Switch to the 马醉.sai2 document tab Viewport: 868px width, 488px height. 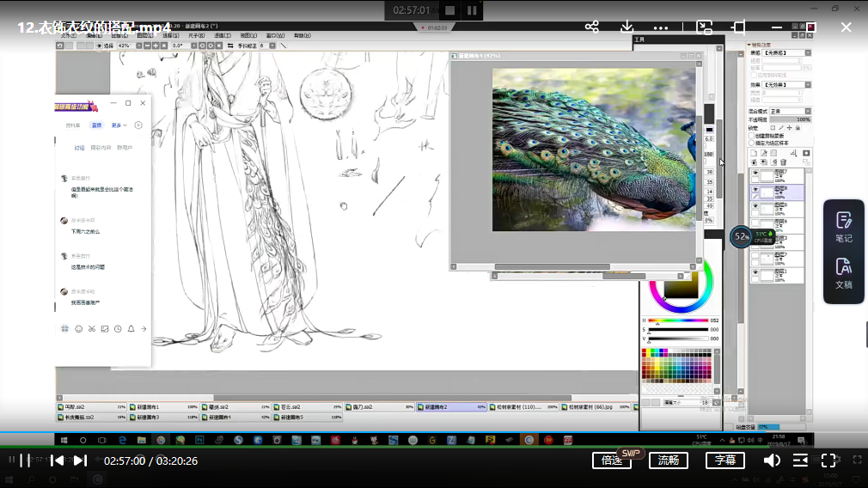pos(91,406)
